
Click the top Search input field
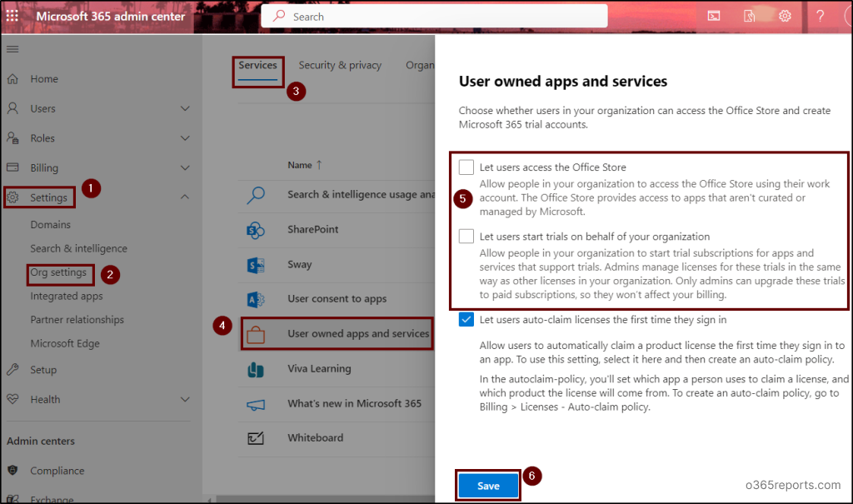434,16
